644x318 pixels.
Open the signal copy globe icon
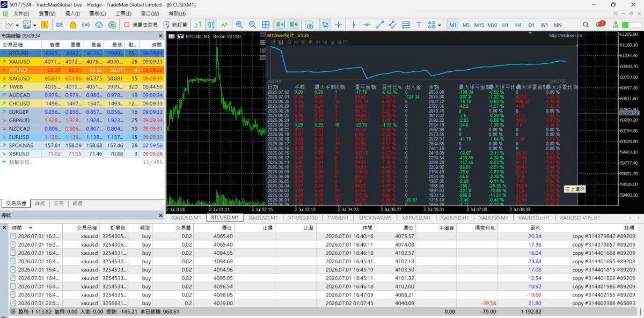112,25
